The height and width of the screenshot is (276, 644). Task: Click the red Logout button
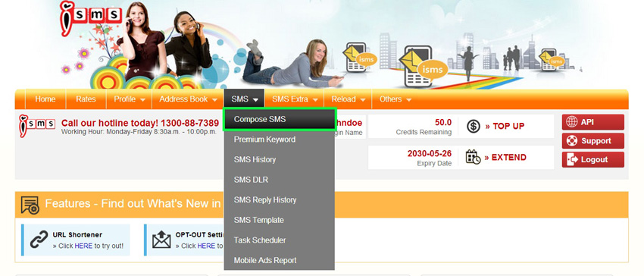(x=593, y=159)
